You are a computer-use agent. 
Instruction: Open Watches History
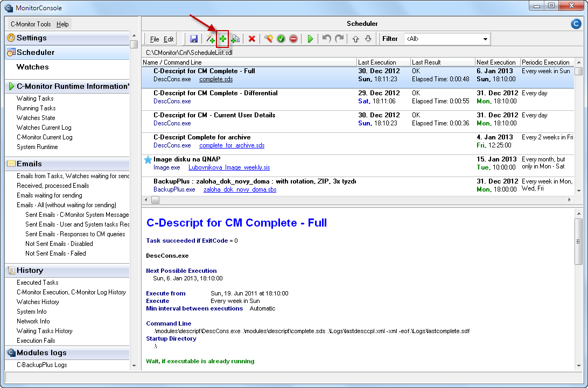coord(38,302)
